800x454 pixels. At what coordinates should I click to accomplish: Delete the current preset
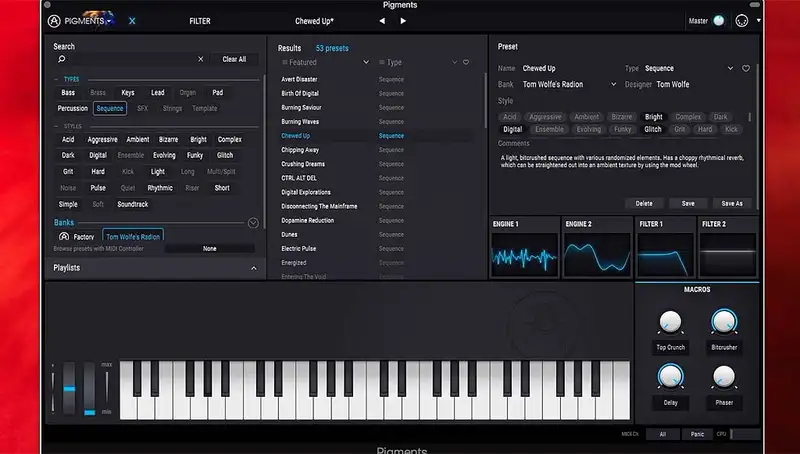click(644, 204)
